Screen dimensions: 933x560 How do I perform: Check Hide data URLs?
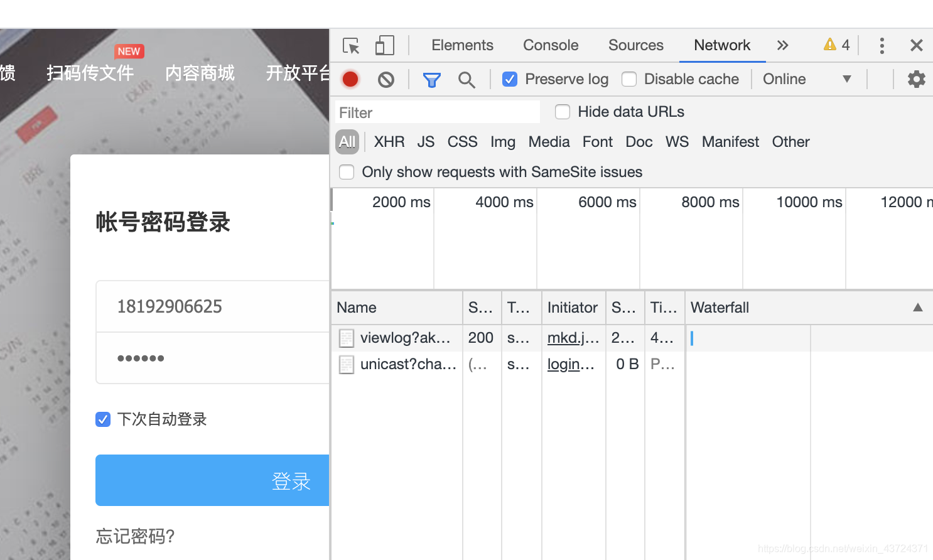click(563, 112)
